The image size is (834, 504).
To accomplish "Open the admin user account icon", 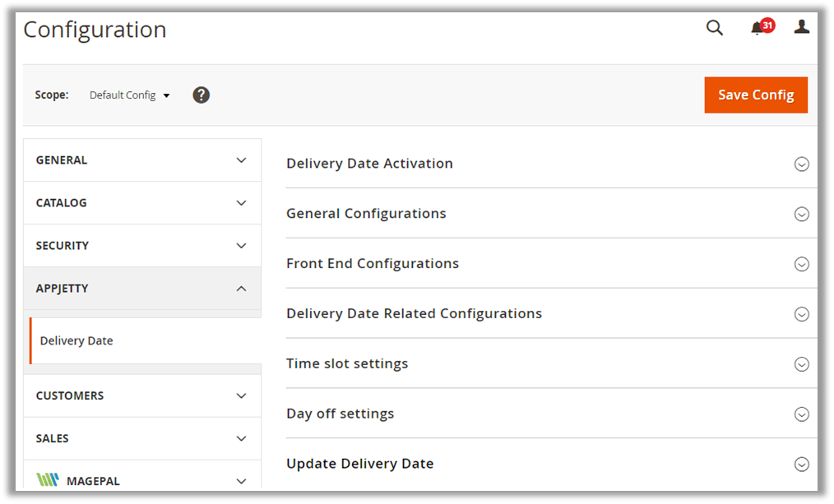I will (x=801, y=27).
